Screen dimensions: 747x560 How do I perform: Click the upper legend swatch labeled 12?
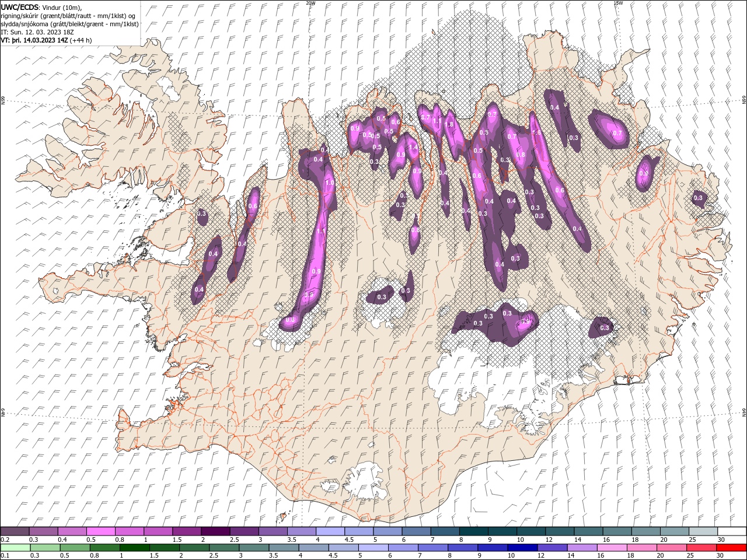pos(560,531)
